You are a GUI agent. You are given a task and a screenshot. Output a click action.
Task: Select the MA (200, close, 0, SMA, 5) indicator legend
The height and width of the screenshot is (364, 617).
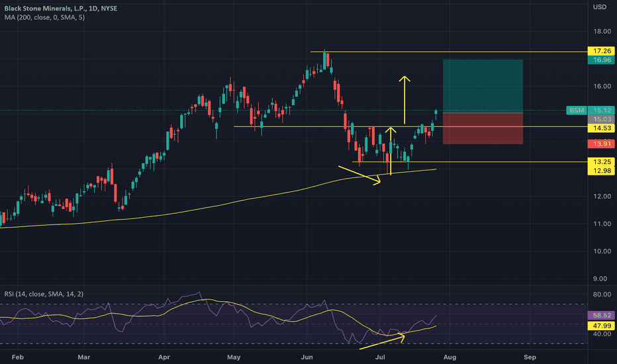(44, 17)
